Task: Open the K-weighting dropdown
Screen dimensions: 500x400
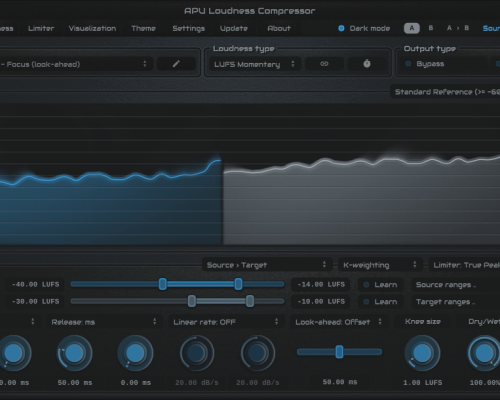Action: pyautogui.click(x=380, y=265)
